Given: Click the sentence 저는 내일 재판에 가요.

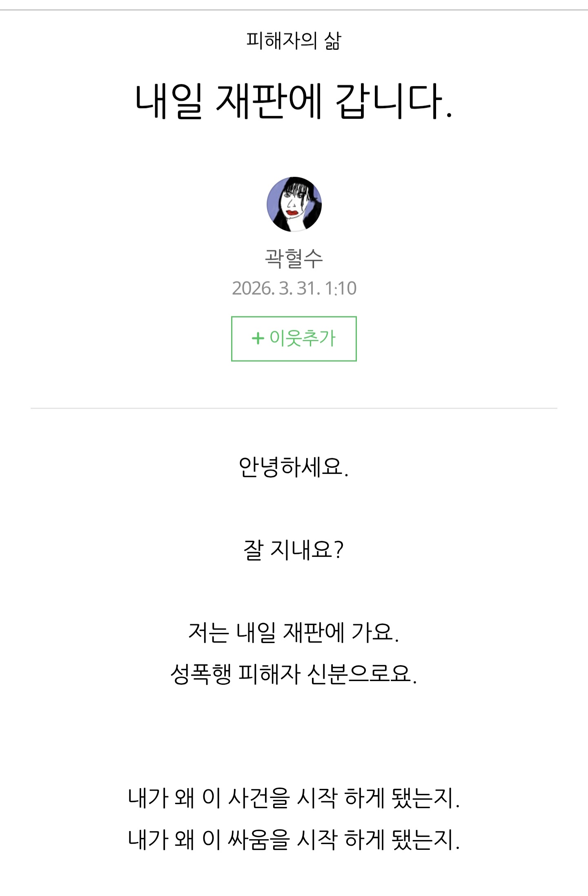Looking at the screenshot, I should point(294,632).
